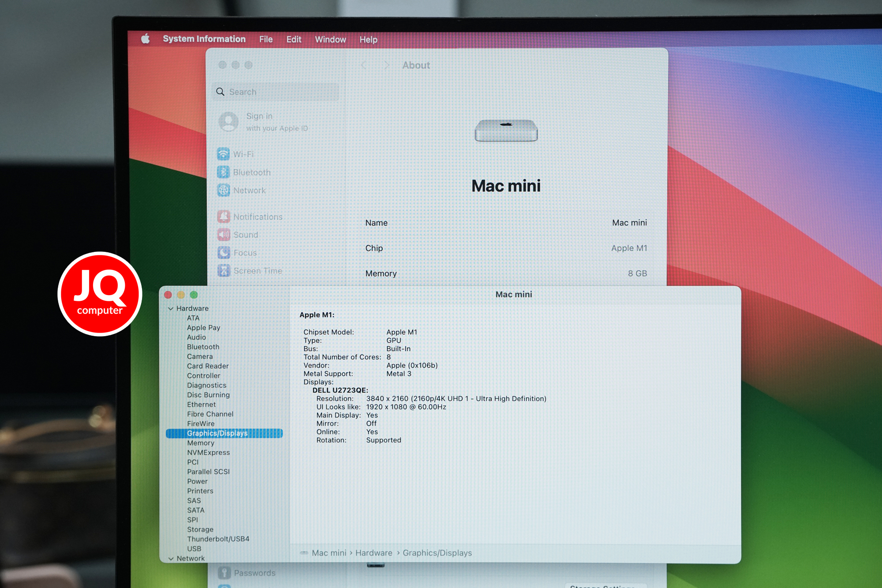Viewport: 882px width, 588px height.
Task: Select Parallel SCSI in Hardware list
Action: 208,472
